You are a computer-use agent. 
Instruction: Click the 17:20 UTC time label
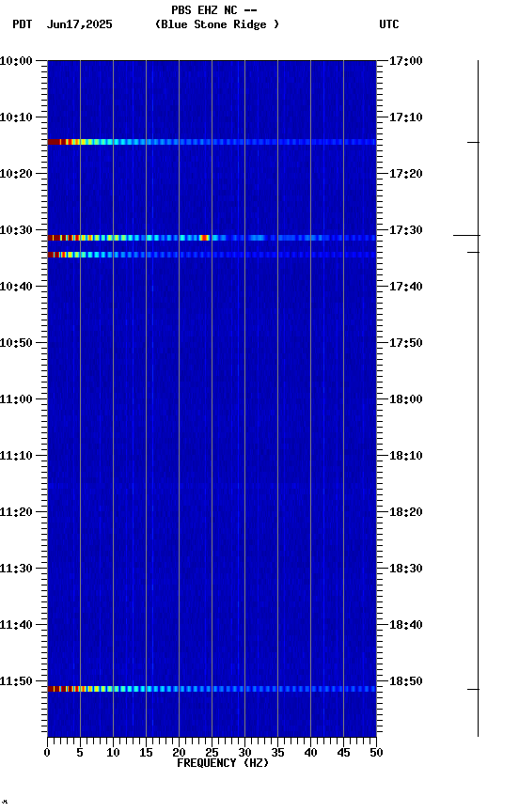point(405,174)
